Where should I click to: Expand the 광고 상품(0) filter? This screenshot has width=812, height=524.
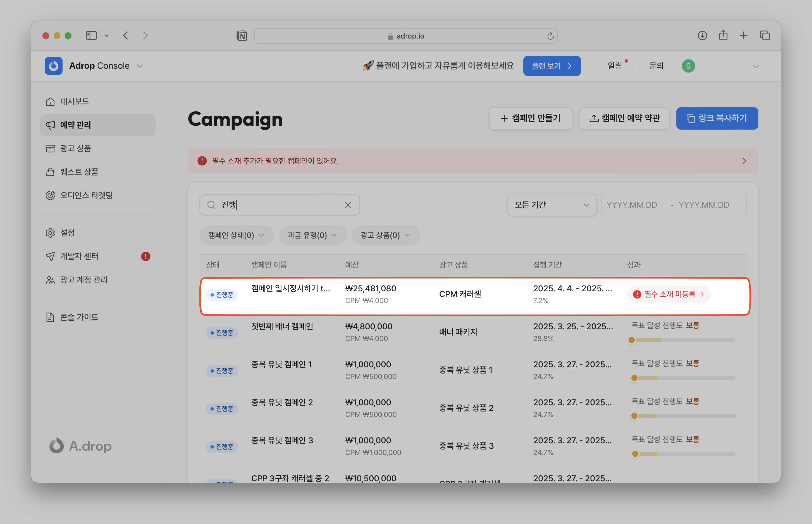385,235
